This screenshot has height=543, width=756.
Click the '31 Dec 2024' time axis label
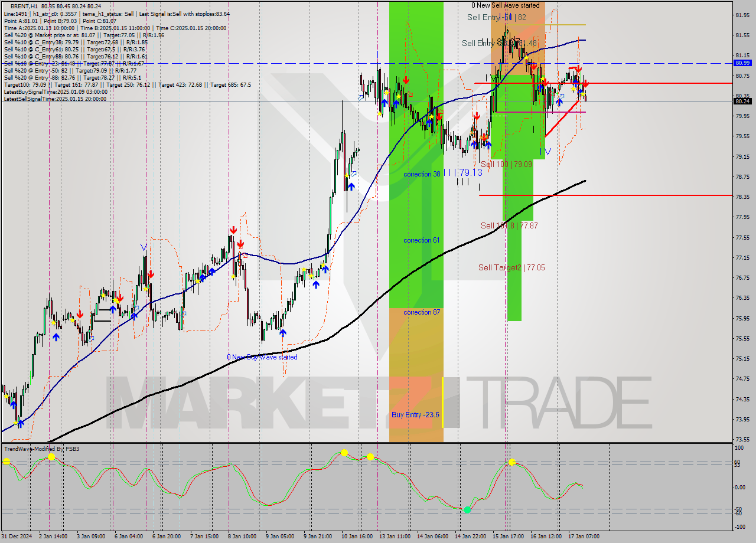[x=16, y=537]
